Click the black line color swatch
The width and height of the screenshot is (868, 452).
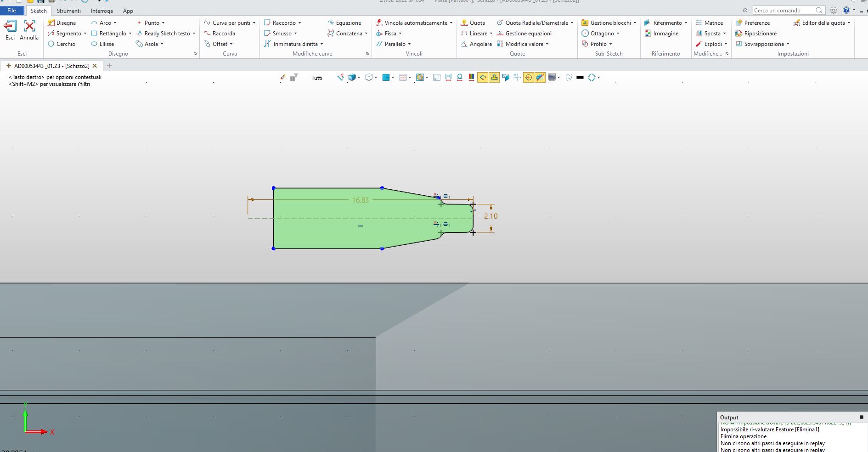pos(580,78)
